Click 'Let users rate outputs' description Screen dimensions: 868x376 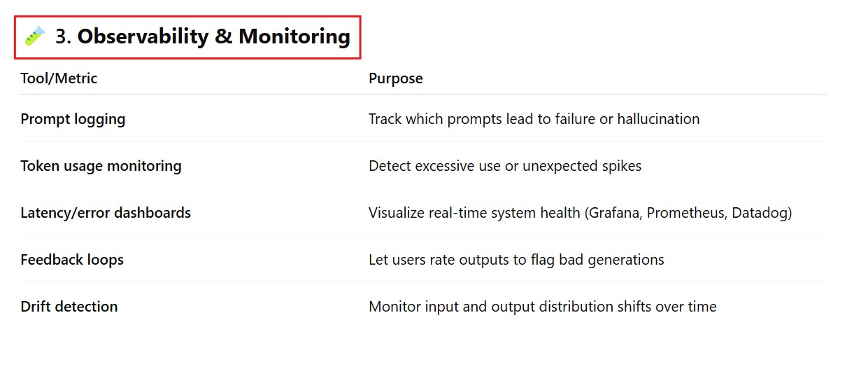(516, 260)
